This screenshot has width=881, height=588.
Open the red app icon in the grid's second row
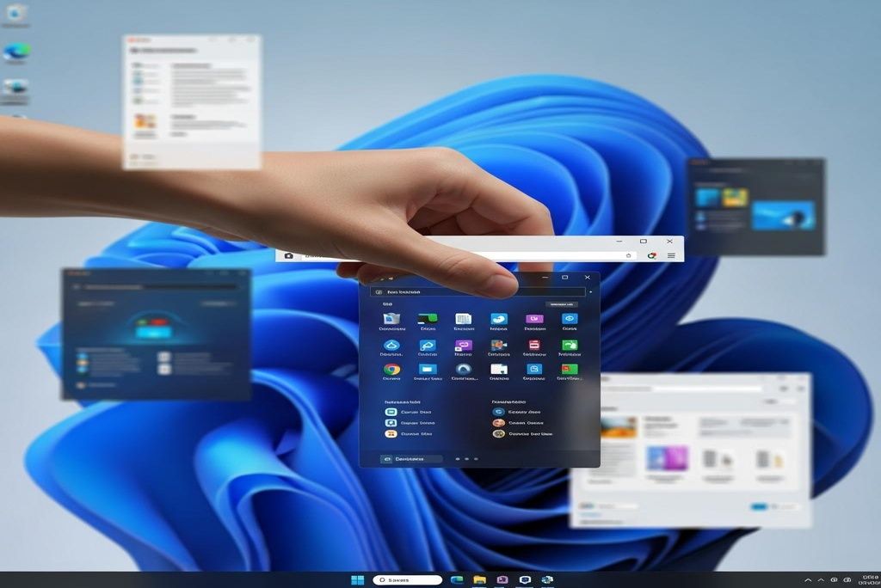(x=534, y=346)
